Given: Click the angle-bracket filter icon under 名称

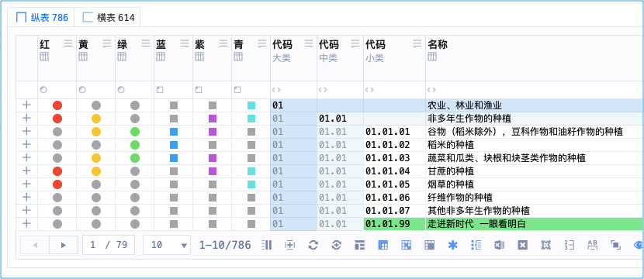Looking at the screenshot, I should (431, 89).
